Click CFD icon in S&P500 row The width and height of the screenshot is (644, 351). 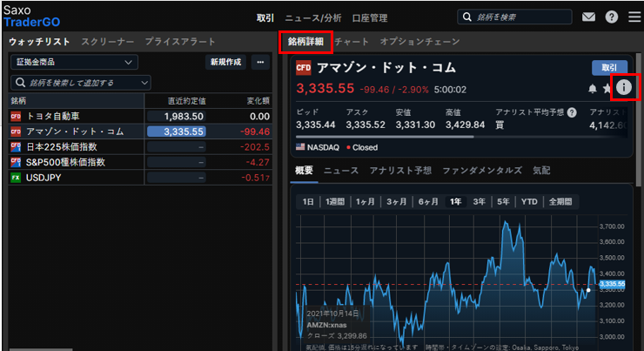16,162
